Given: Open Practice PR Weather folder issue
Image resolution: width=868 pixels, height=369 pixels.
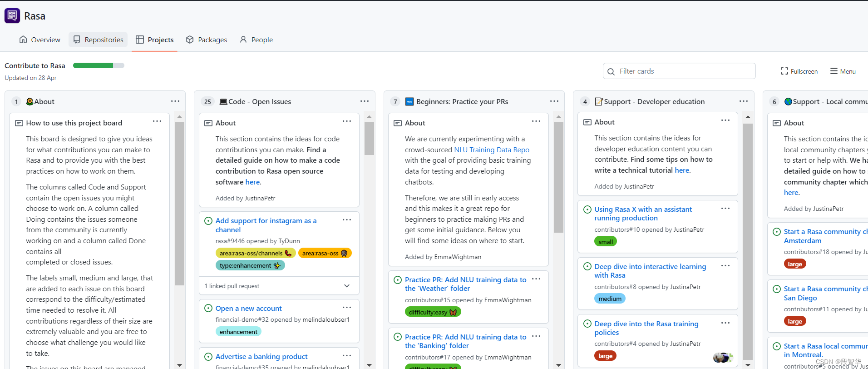Looking at the screenshot, I should (x=466, y=284).
